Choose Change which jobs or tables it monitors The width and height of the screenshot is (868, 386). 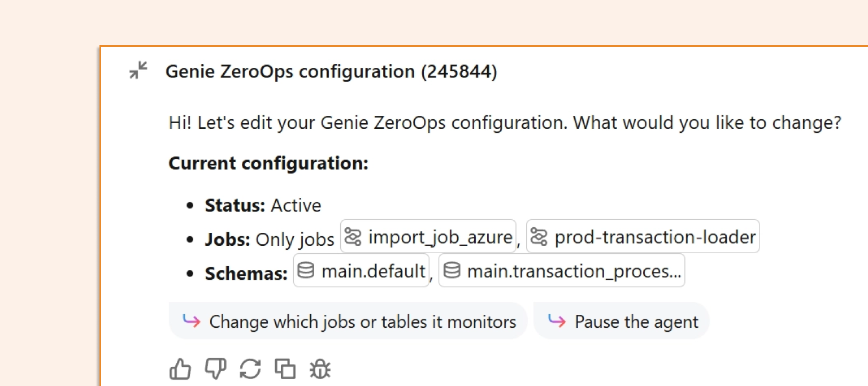coord(348,321)
